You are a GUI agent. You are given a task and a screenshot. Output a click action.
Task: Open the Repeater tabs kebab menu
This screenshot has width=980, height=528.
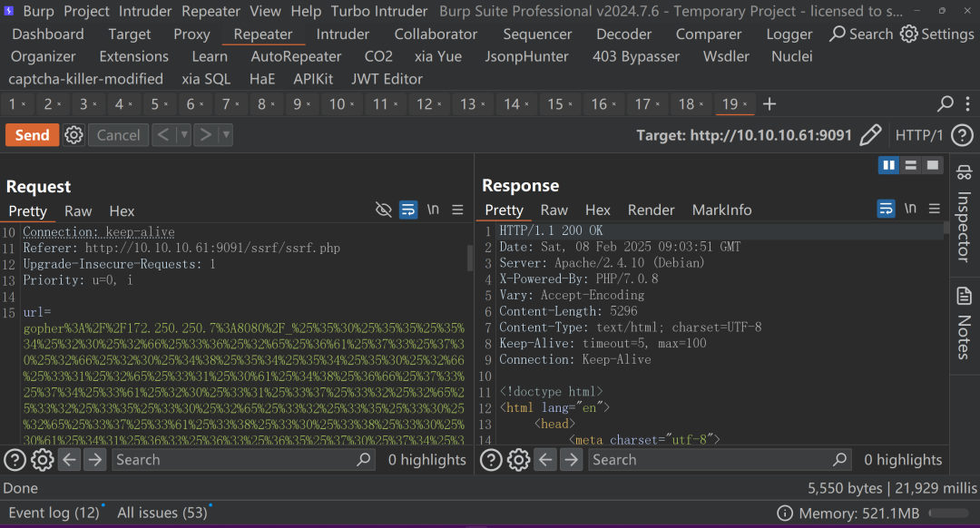tap(967, 103)
